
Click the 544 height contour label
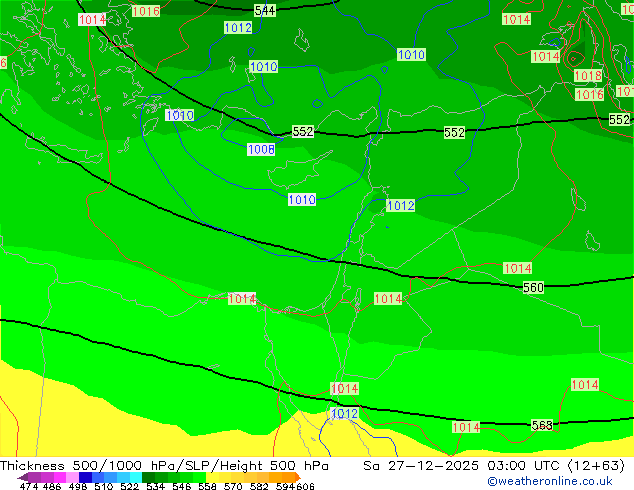(265, 10)
